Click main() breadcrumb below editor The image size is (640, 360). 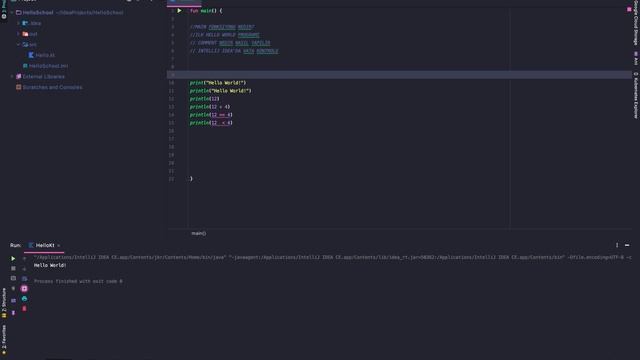point(199,233)
